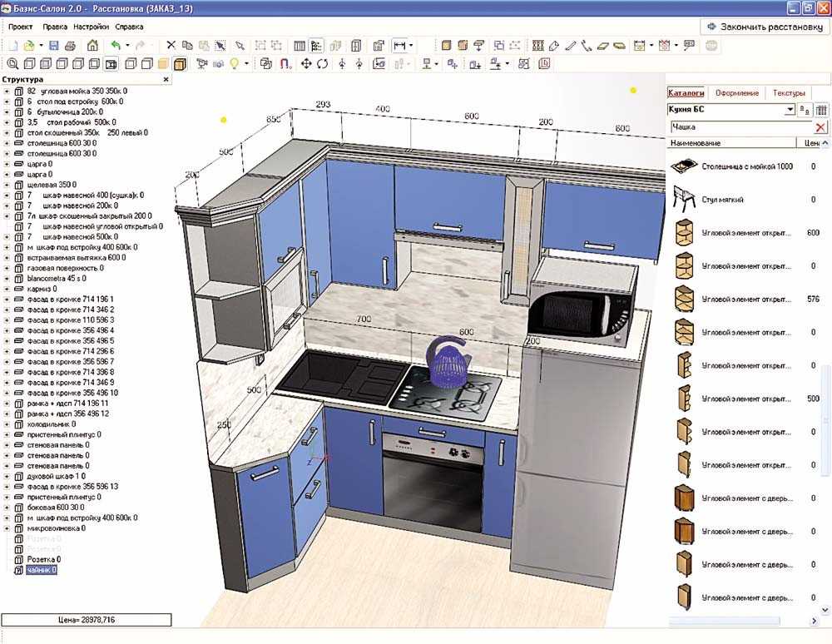The height and width of the screenshot is (644, 832).
Task: Expand the холодильник 0 tree node
Action: pos(7,424)
